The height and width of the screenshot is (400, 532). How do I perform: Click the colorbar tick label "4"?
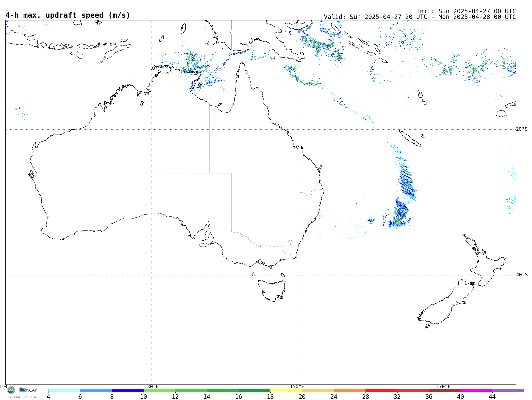pos(49,397)
